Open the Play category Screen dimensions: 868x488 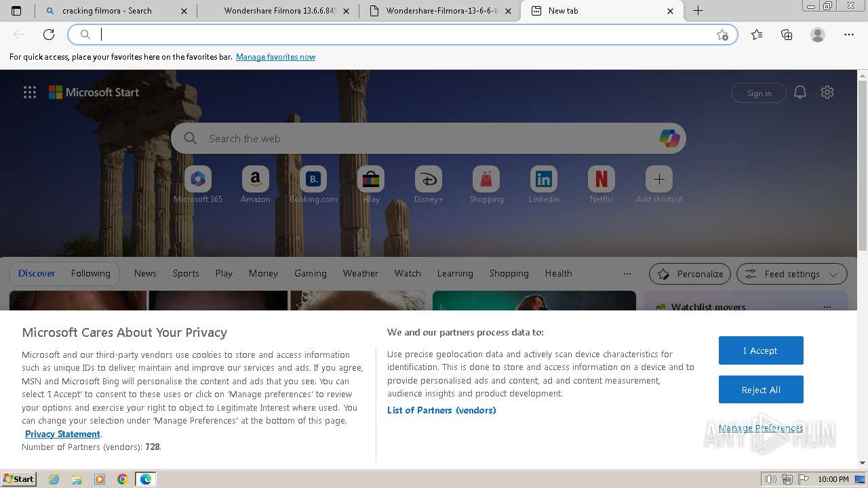224,273
